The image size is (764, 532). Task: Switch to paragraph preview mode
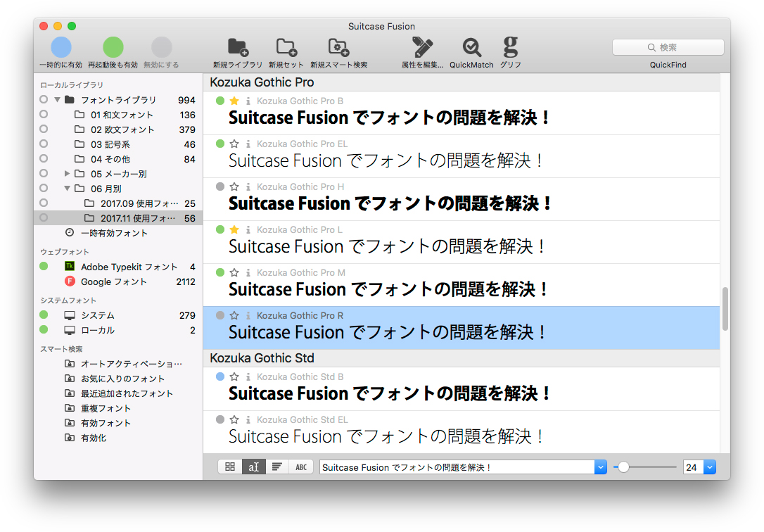(276, 467)
